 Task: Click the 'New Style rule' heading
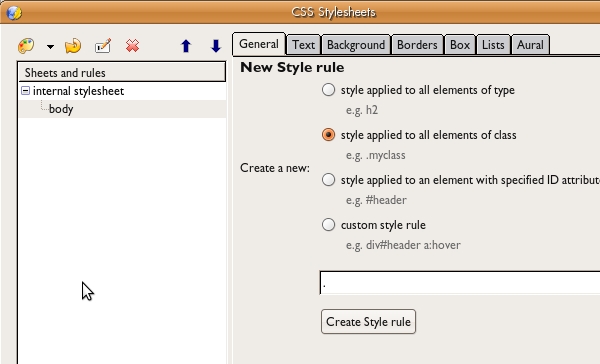[292, 67]
